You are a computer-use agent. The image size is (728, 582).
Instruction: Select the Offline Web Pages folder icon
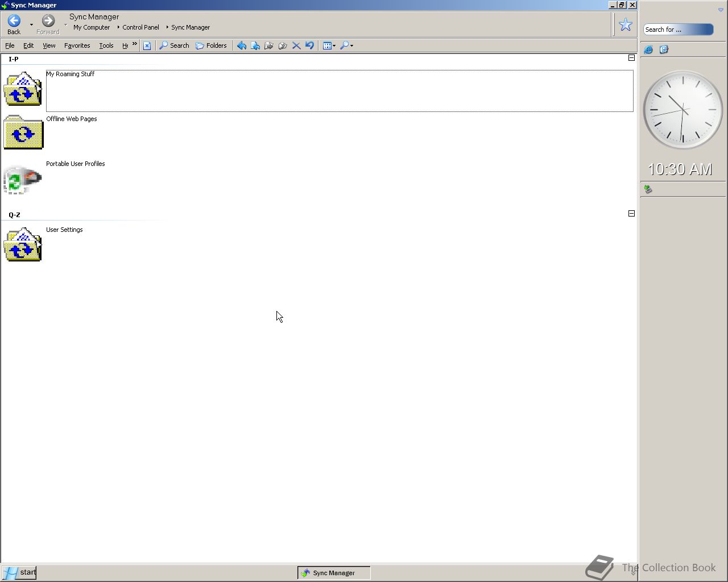(x=23, y=133)
